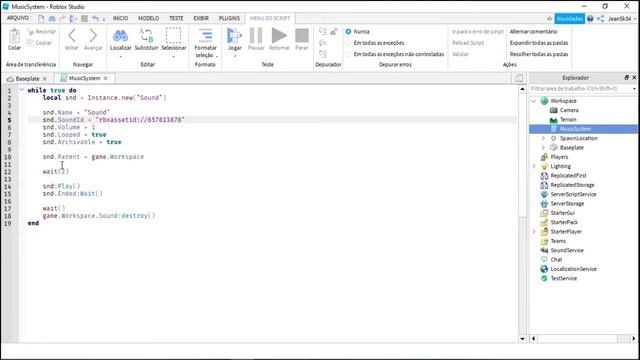Screen dimensions: 640x360
Task: Select StarterGui in Explorer
Action: coord(562,213)
